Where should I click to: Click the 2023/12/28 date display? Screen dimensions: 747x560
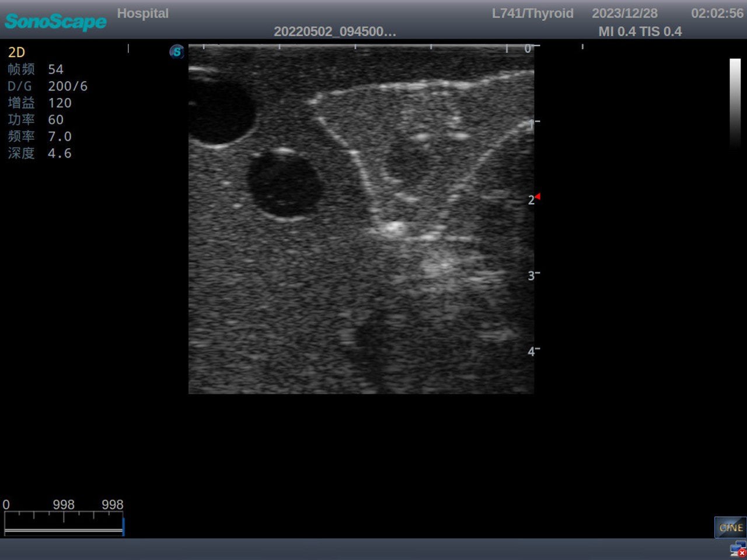(625, 13)
